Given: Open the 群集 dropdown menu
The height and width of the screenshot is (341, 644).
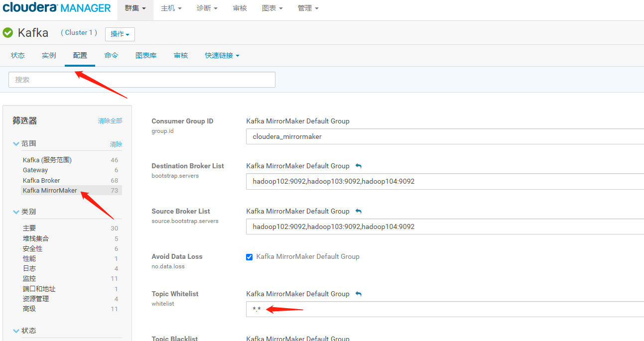Looking at the screenshot, I should [135, 8].
